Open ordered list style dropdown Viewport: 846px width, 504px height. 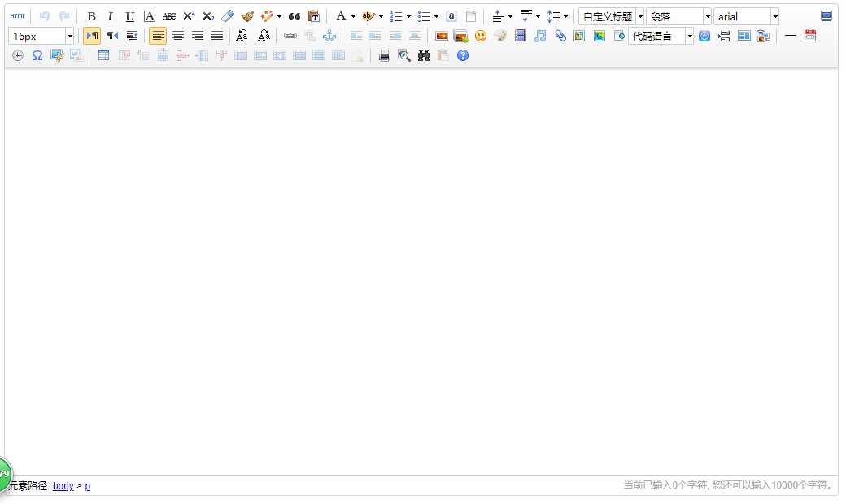pyautogui.click(x=408, y=17)
